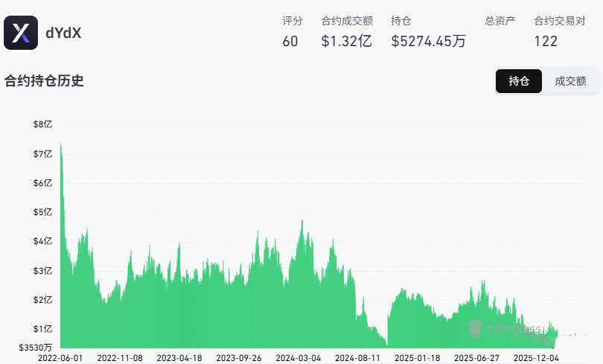The width and height of the screenshot is (603, 364).
Task: Switch to the 持仓 tab
Action: 519,81
